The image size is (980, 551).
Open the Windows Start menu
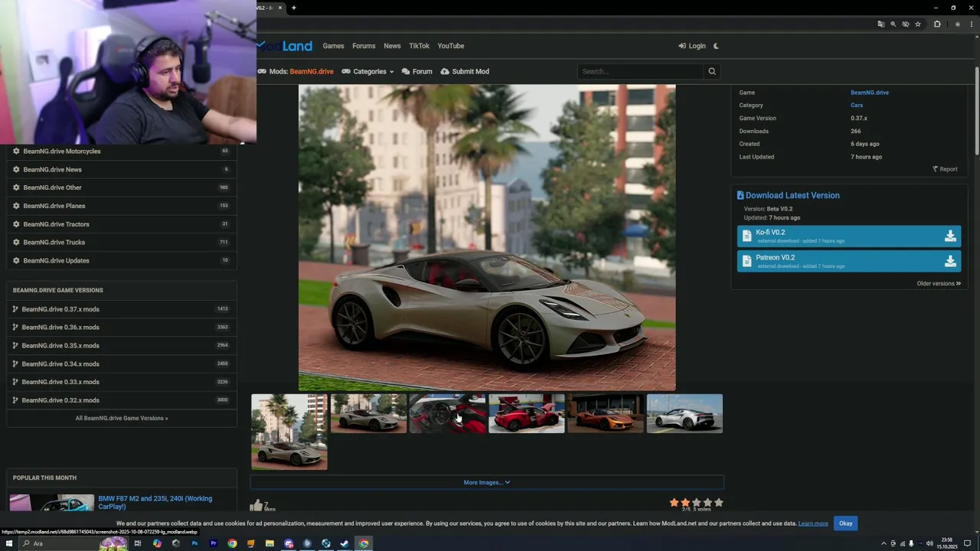[8, 543]
